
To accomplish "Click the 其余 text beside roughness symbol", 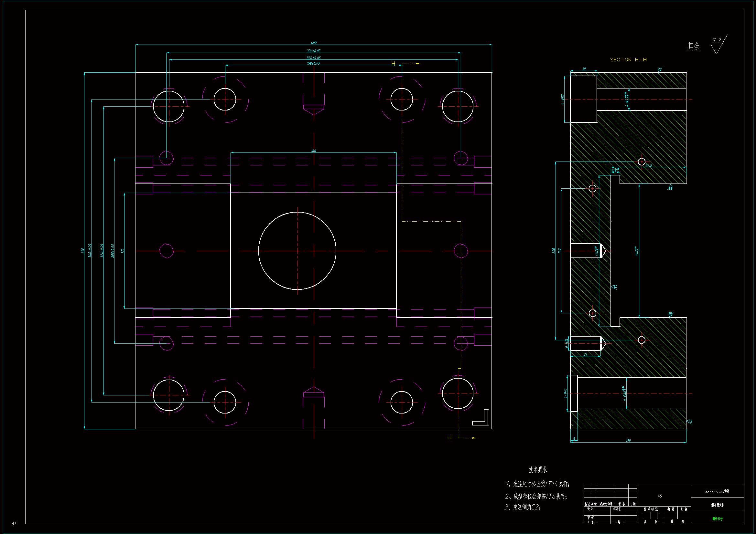I will 694,46.
